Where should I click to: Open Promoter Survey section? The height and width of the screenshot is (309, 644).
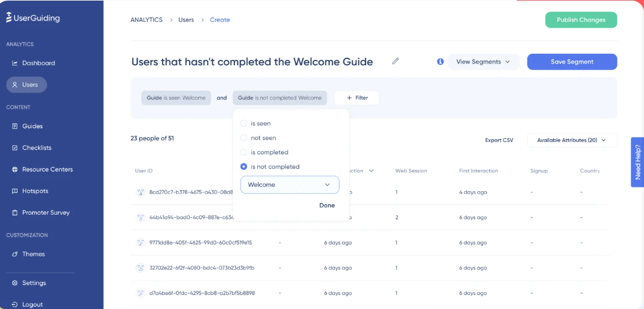click(x=45, y=213)
